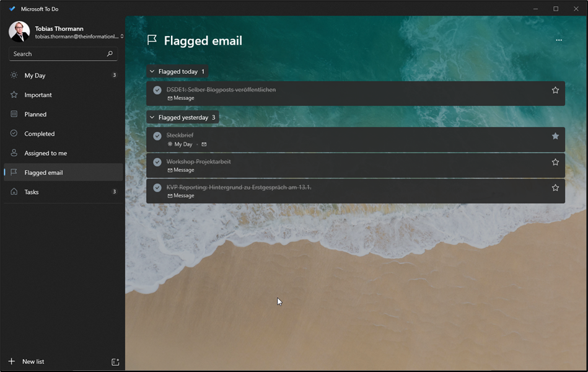The height and width of the screenshot is (372, 588).
Task: Maximize the Microsoft To Do window
Action: pos(556,9)
